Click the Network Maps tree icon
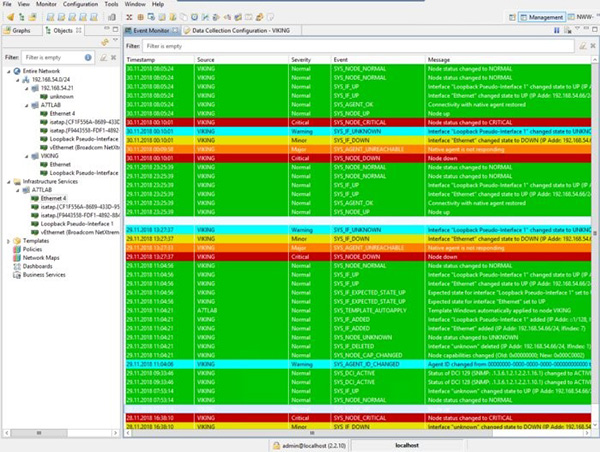 click(x=17, y=258)
